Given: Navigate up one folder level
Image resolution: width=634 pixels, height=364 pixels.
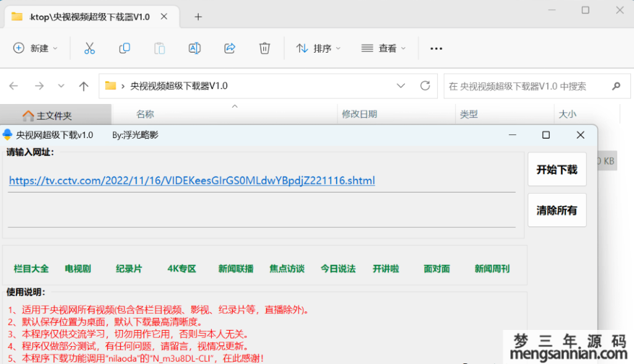Looking at the screenshot, I should tap(84, 86).
